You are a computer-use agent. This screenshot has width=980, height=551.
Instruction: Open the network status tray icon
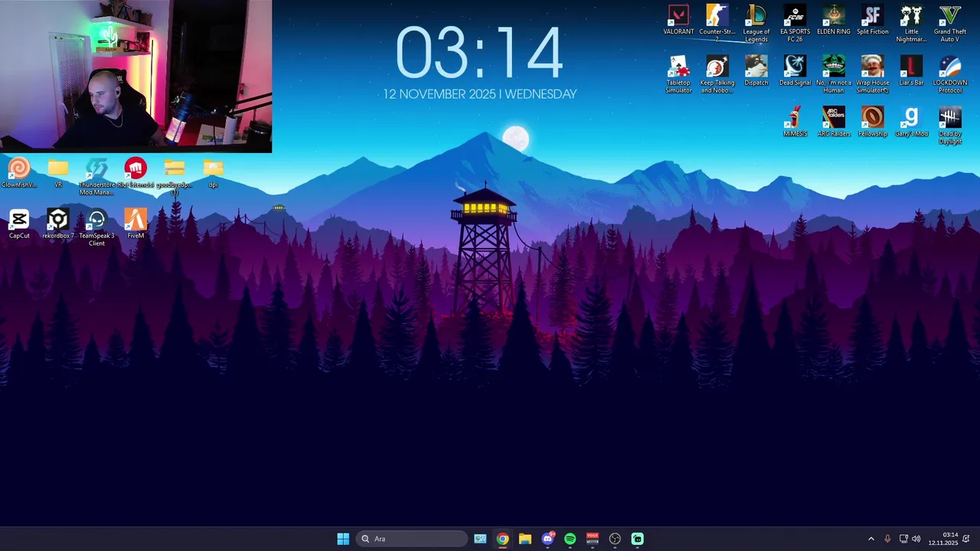(x=903, y=539)
